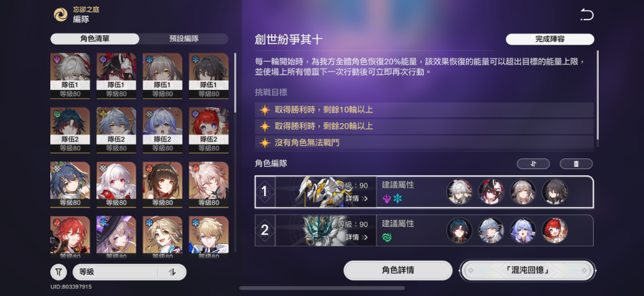Image resolution: width=644 pixels, height=296 pixels.
Task: Click the 角色詳情 button
Action: [x=398, y=270]
